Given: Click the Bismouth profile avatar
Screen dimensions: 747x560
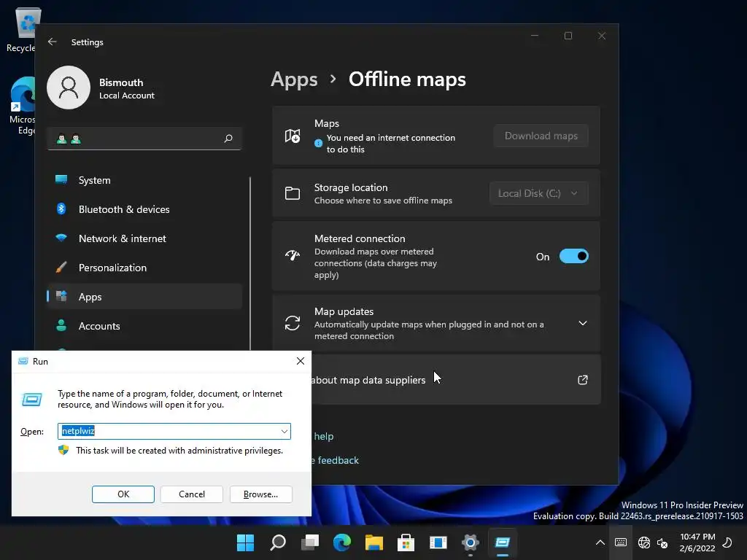Looking at the screenshot, I should pyautogui.click(x=69, y=87).
